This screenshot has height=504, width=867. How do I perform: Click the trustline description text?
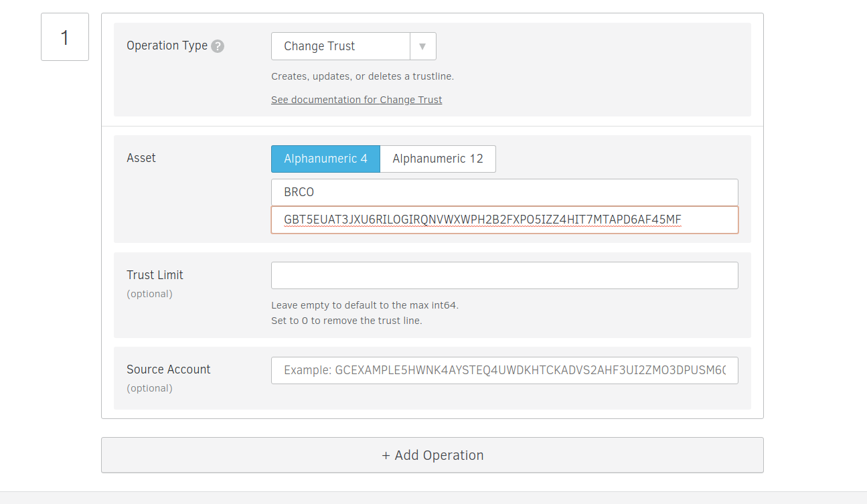click(362, 76)
